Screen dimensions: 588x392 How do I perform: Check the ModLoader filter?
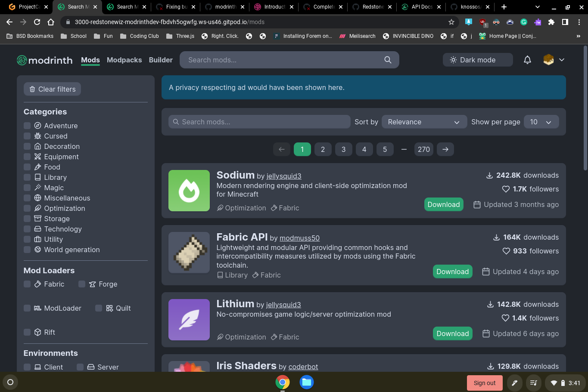coord(27,308)
